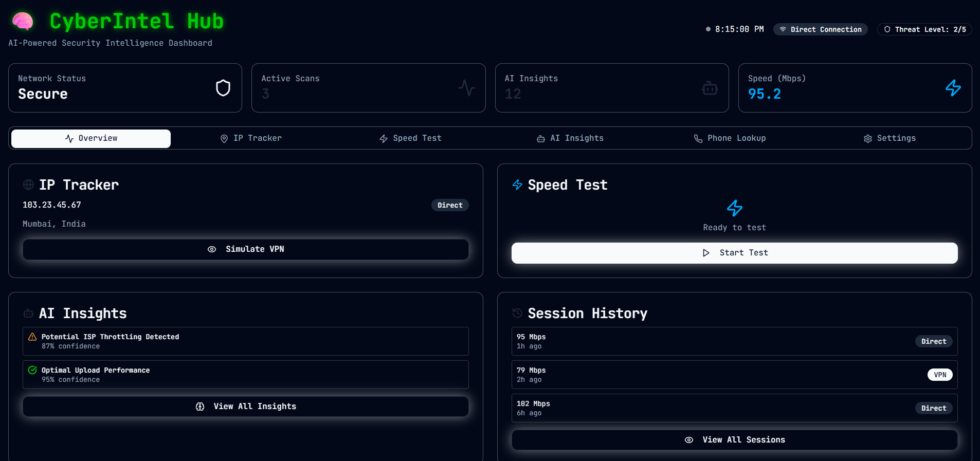Click the shield icon in Network Status card
980x461 pixels.
coord(223,88)
